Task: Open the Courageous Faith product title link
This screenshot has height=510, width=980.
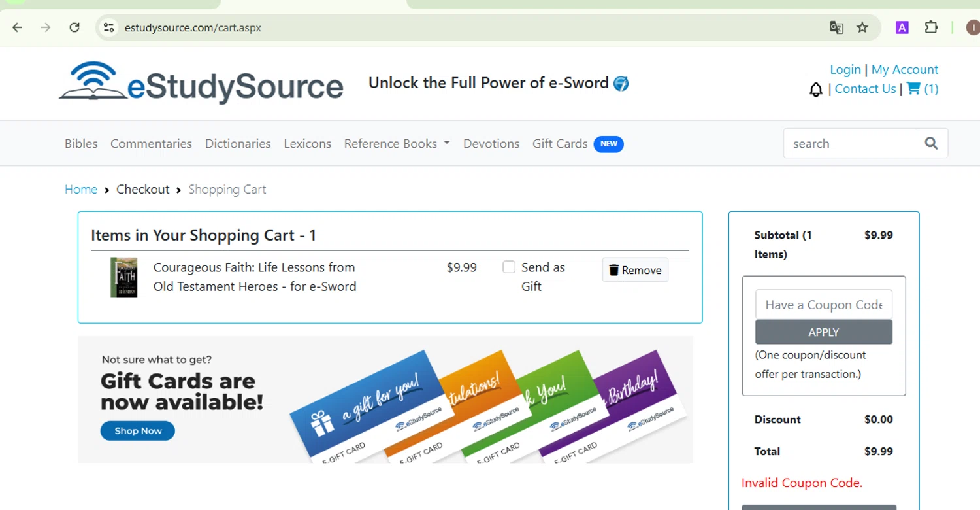Action: click(255, 277)
